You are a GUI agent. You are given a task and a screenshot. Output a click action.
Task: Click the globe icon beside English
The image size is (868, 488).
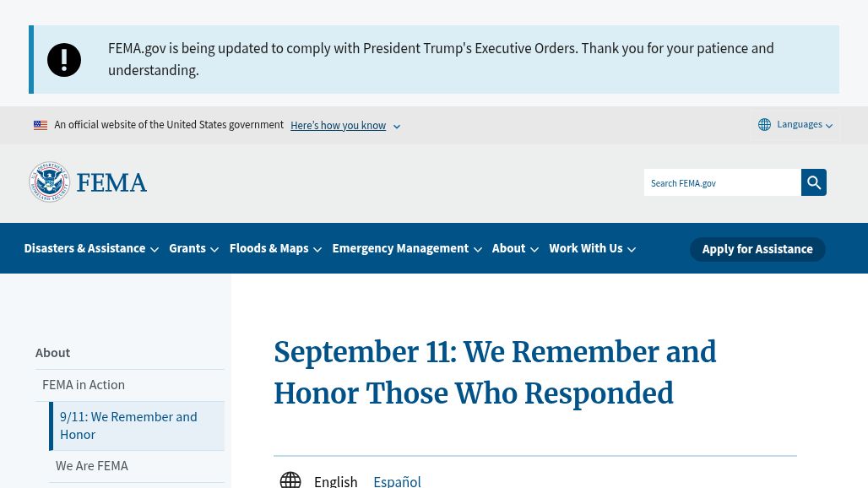(x=290, y=480)
